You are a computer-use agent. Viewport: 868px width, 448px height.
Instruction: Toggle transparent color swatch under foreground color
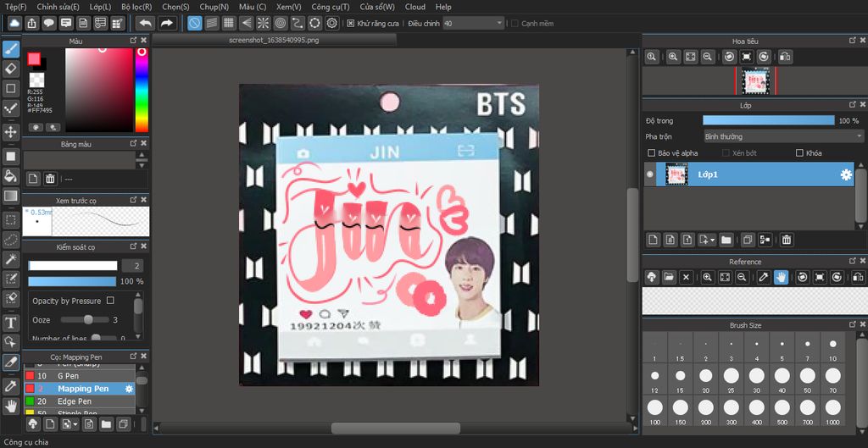click(x=37, y=80)
